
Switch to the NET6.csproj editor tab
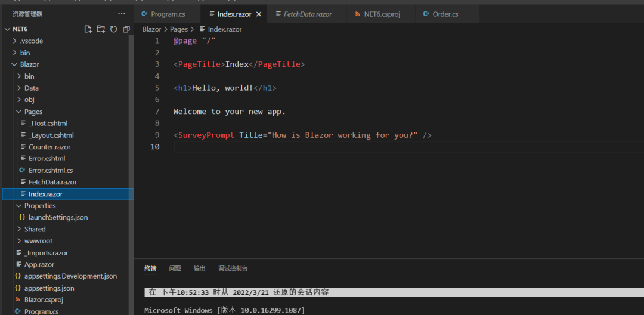tap(380, 14)
